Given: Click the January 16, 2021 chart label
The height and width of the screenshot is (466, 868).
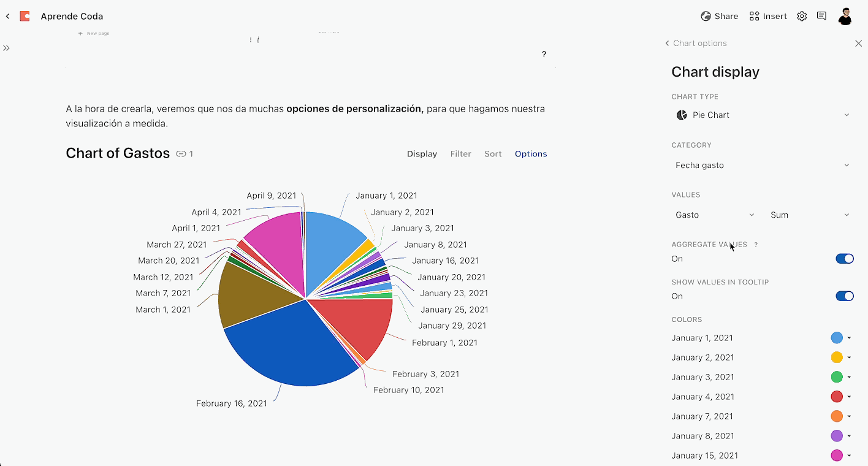Looking at the screenshot, I should (x=446, y=261).
